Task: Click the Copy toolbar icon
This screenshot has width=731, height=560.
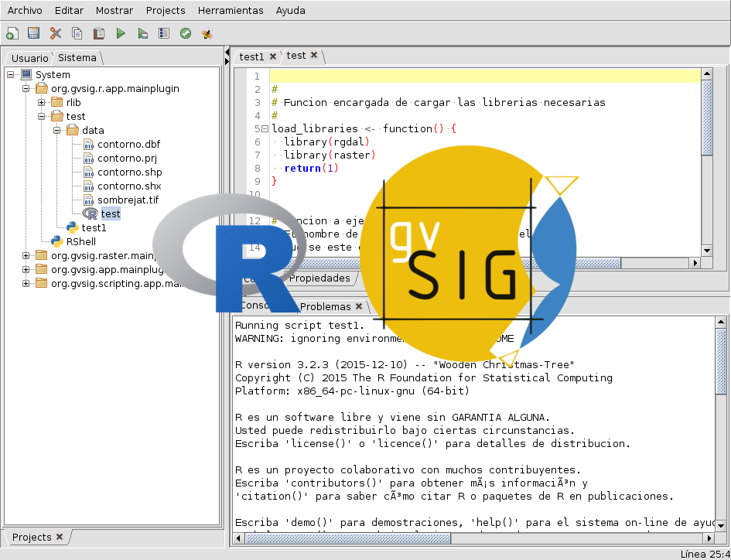Action: (x=77, y=33)
